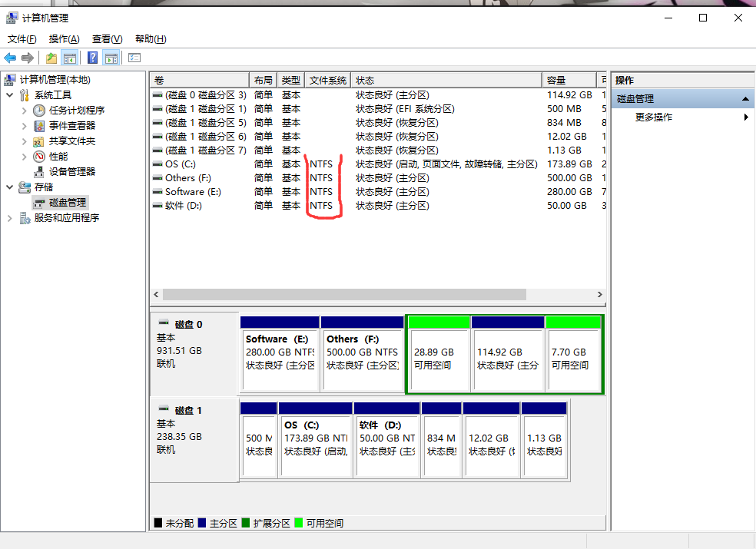Select the OS (C:) partition block on 磁盘 1
Image resolution: width=756 pixels, height=549 pixels.
tap(315, 440)
